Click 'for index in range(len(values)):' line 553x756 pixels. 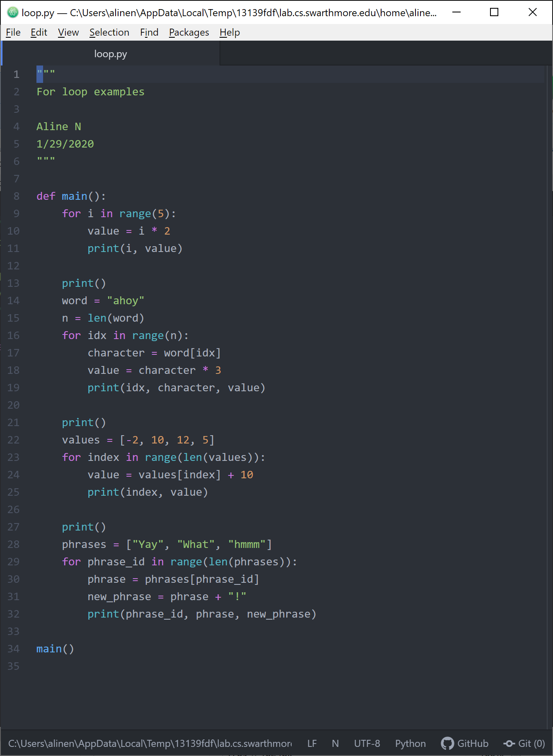(x=164, y=457)
